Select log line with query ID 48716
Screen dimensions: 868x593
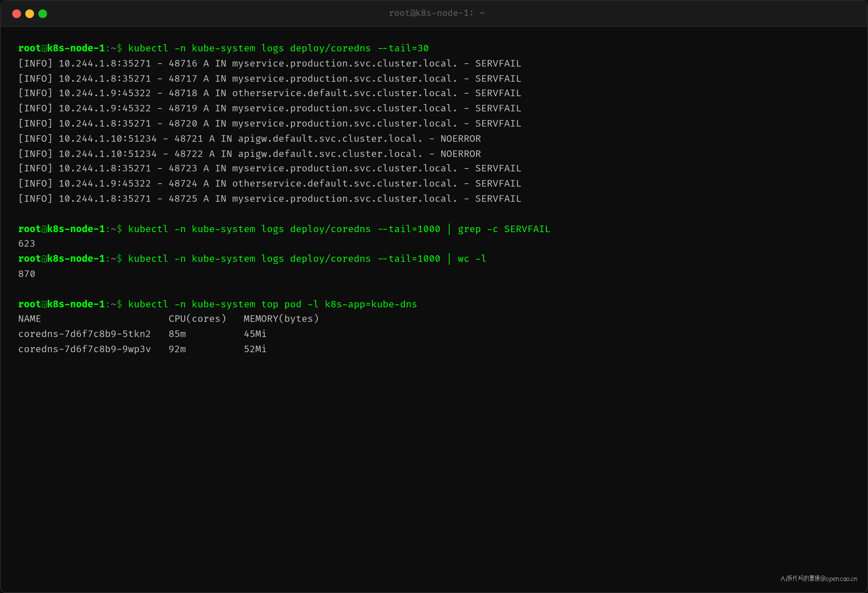(x=270, y=64)
